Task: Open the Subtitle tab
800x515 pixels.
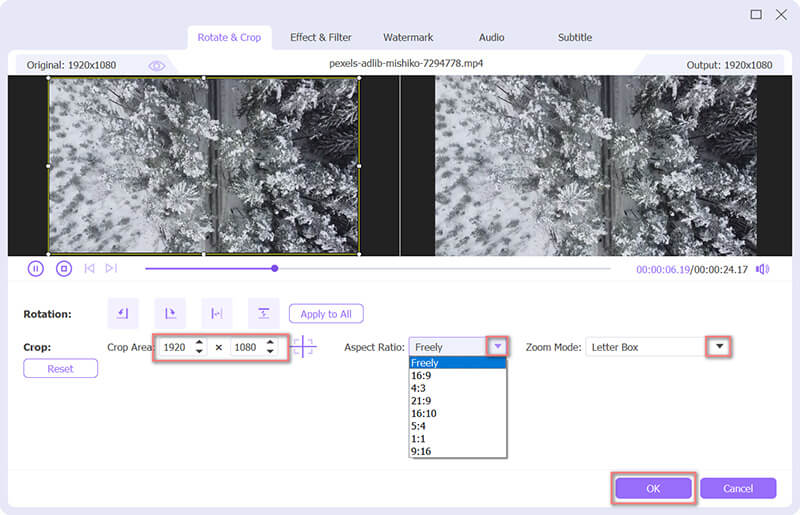Action: tap(575, 37)
